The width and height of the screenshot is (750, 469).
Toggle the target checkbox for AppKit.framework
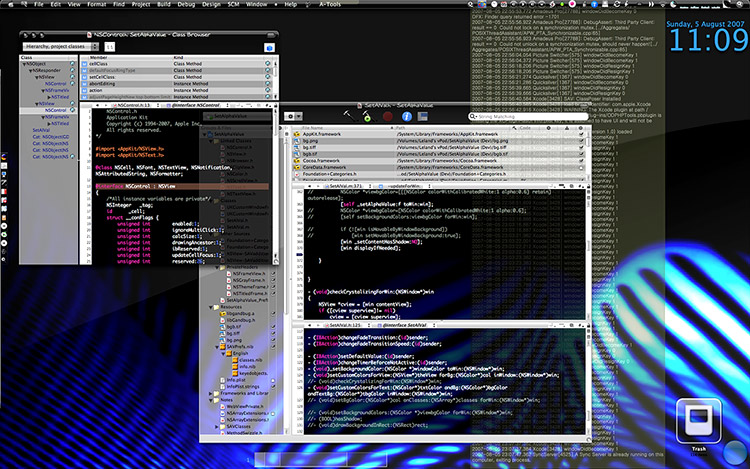click(581, 134)
